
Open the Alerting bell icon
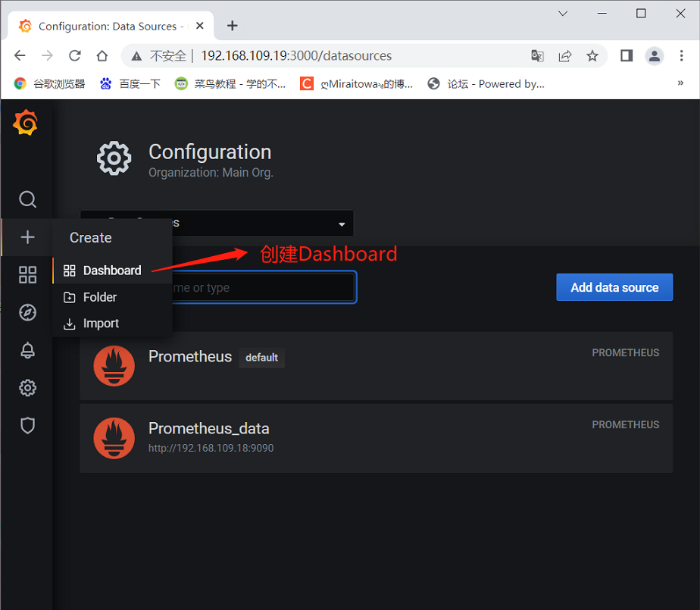(x=27, y=350)
